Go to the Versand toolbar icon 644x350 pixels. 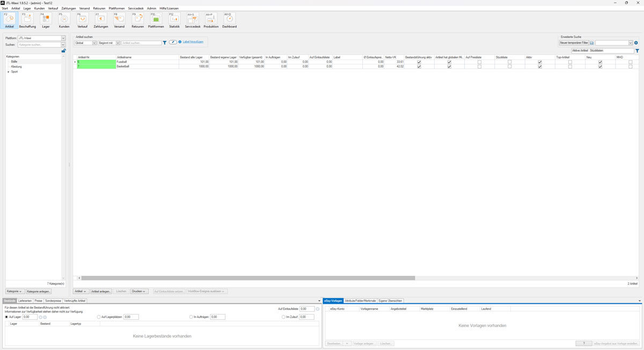pyautogui.click(x=119, y=20)
